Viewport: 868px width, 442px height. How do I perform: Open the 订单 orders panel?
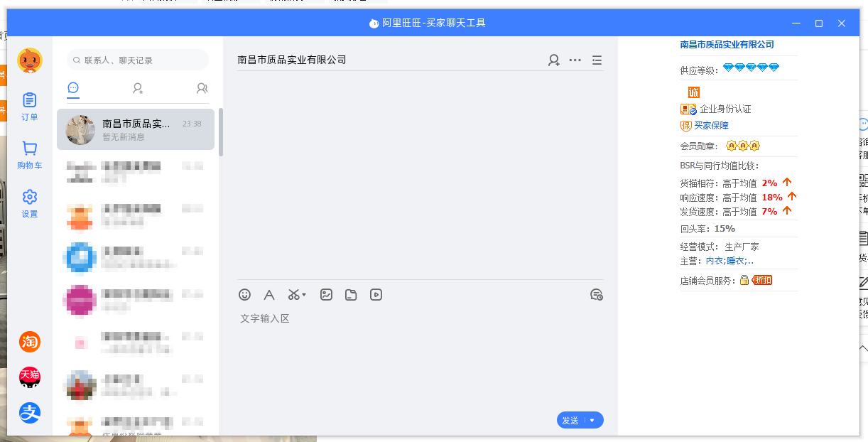click(29, 107)
